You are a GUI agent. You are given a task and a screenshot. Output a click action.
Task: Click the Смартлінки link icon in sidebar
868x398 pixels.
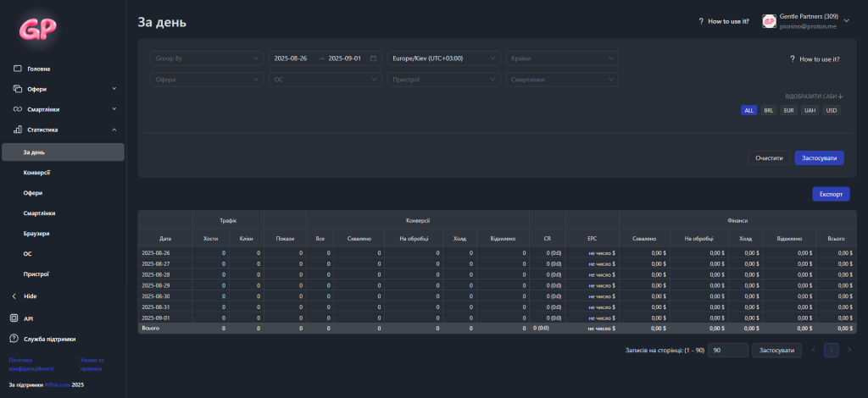point(17,109)
